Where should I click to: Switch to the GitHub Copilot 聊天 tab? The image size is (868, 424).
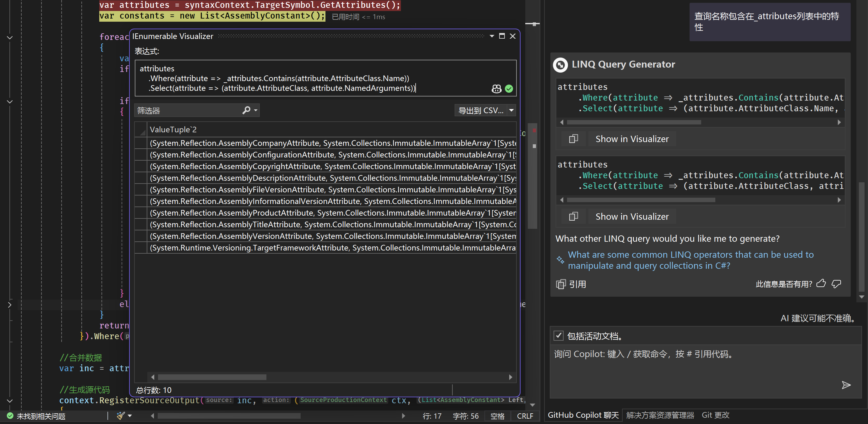(x=583, y=415)
